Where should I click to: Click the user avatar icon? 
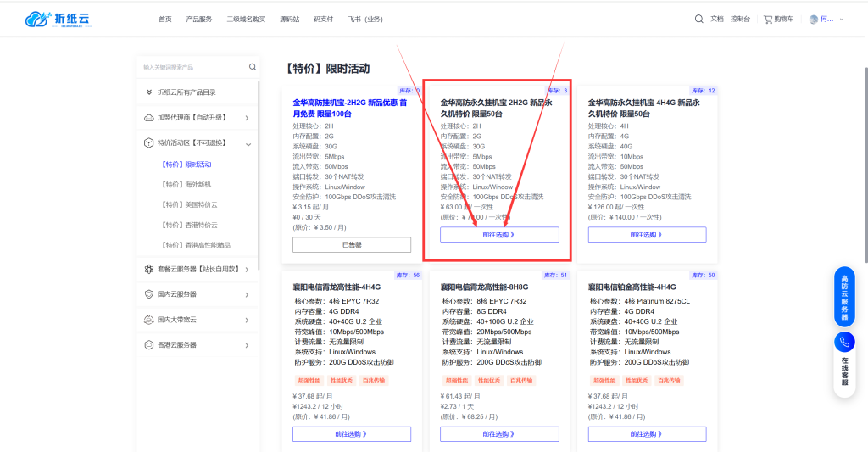coord(813,20)
